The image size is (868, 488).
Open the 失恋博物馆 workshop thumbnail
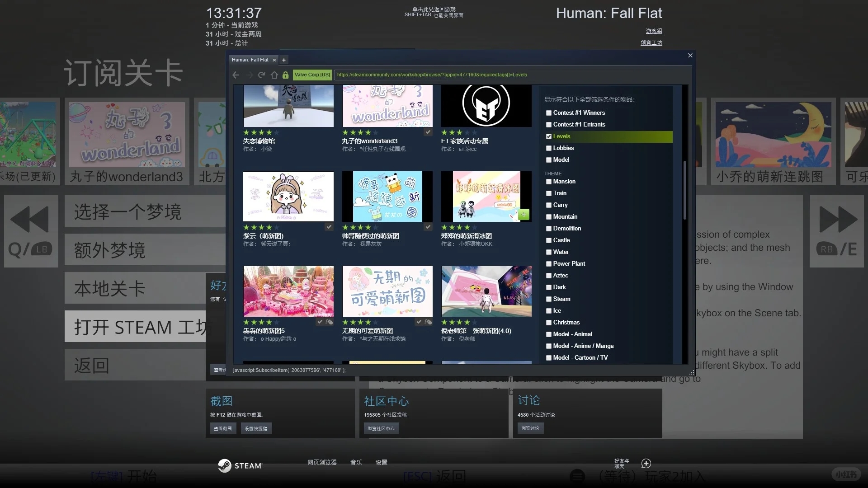click(x=288, y=106)
